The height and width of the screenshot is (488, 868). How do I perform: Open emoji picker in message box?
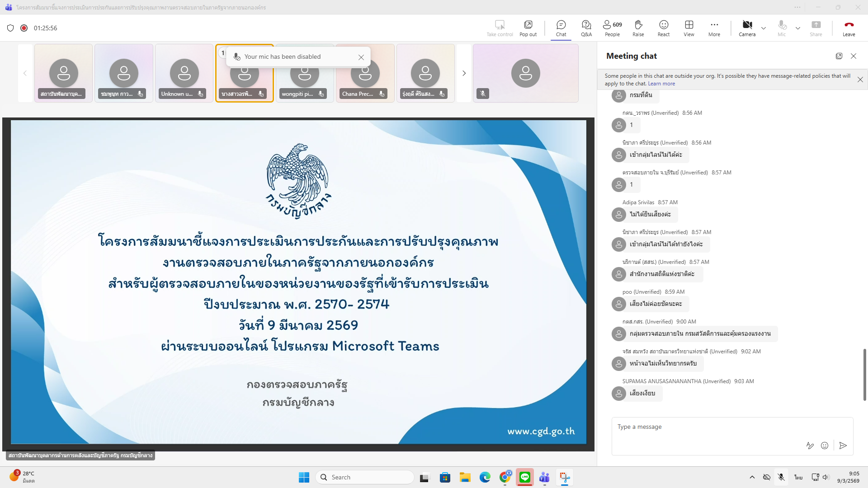(x=824, y=446)
